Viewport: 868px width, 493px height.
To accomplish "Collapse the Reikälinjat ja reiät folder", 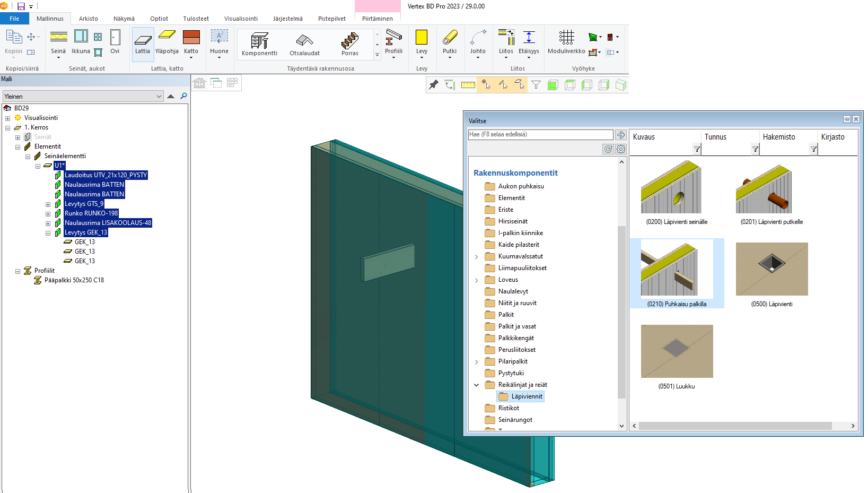I will click(x=476, y=385).
